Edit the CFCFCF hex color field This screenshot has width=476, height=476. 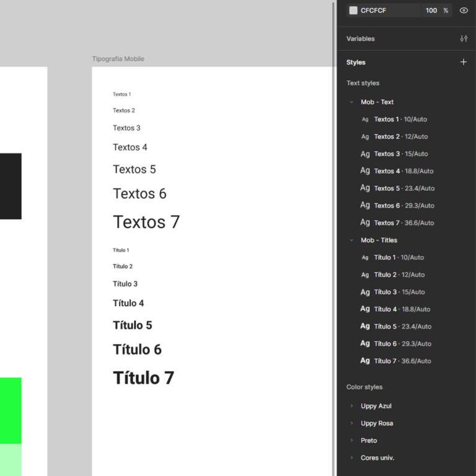[388, 11]
